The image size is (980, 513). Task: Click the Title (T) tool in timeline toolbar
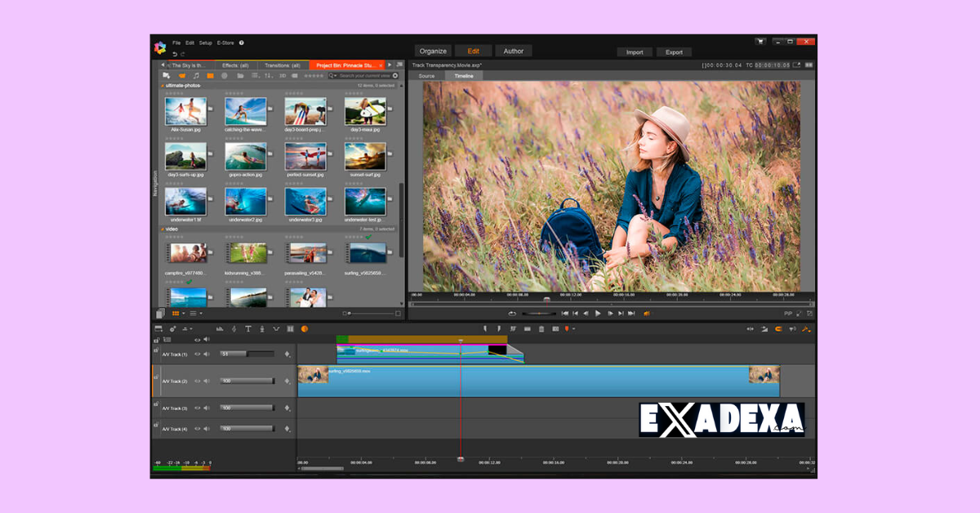coord(248,329)
